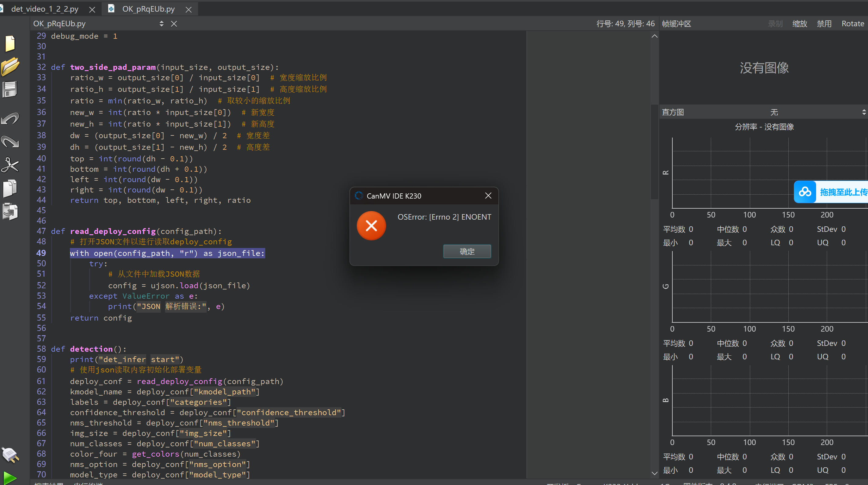This screenshot has height=485, width=868.
Task: Click the Cut scissors icon
Action: (x=10, y=165)
